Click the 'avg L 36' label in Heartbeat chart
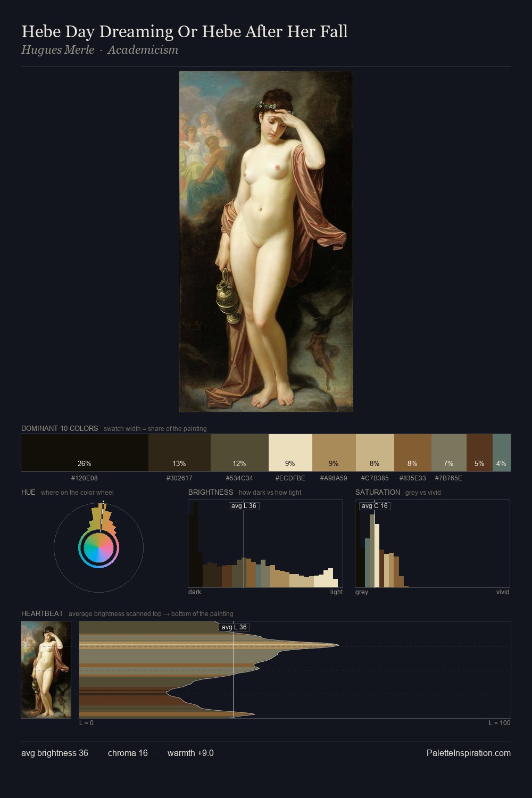The height and width of the screenshot is (798, 532). click(234, 627)
